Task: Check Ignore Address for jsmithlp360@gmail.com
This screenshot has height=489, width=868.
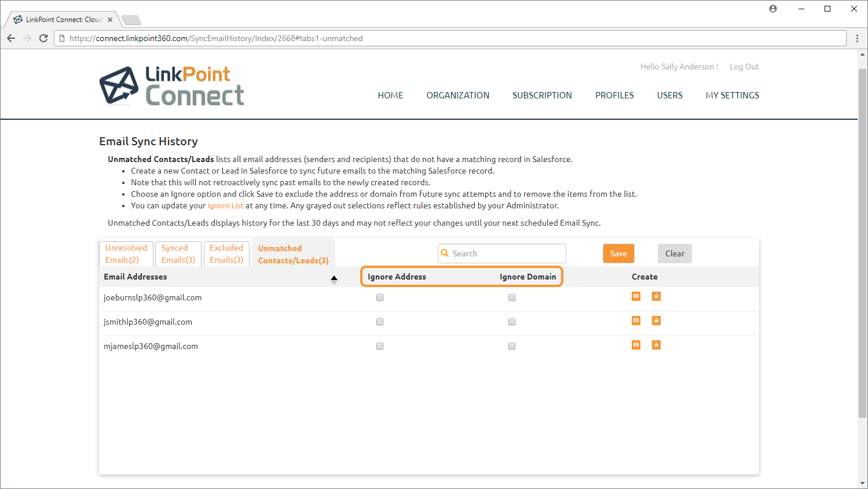Action: point(380,322)
